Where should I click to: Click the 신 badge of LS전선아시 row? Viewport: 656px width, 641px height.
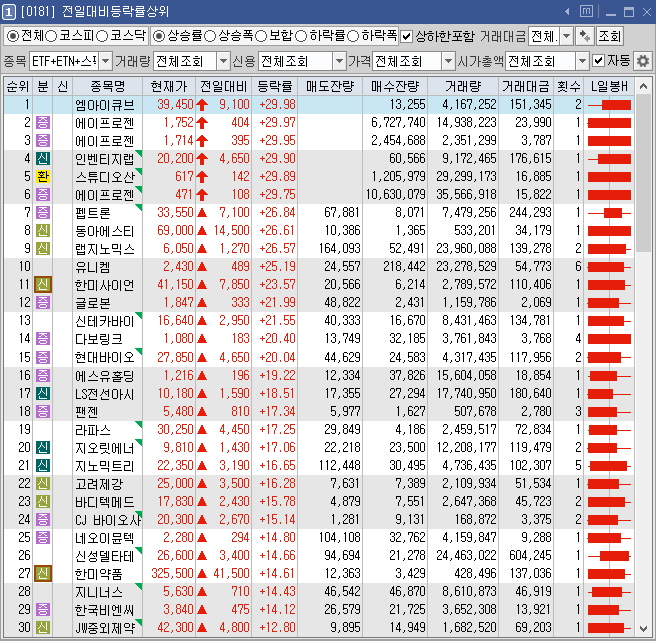coord(43,393)
